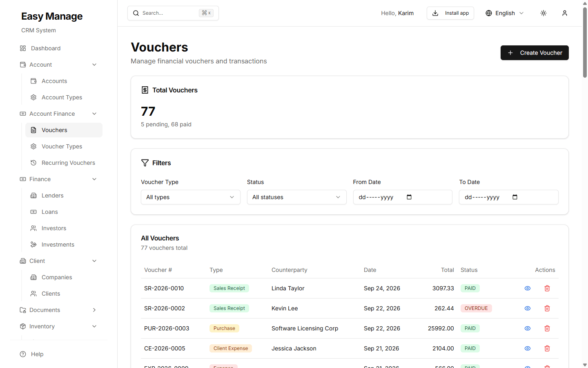
Task: Collapse the Account Finance section chevron
Action: [94, 114]
